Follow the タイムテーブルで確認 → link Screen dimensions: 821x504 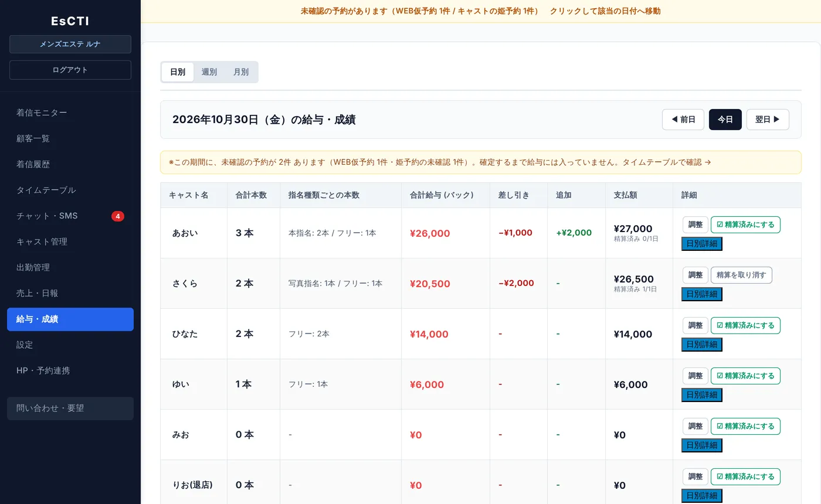(667, 162)
